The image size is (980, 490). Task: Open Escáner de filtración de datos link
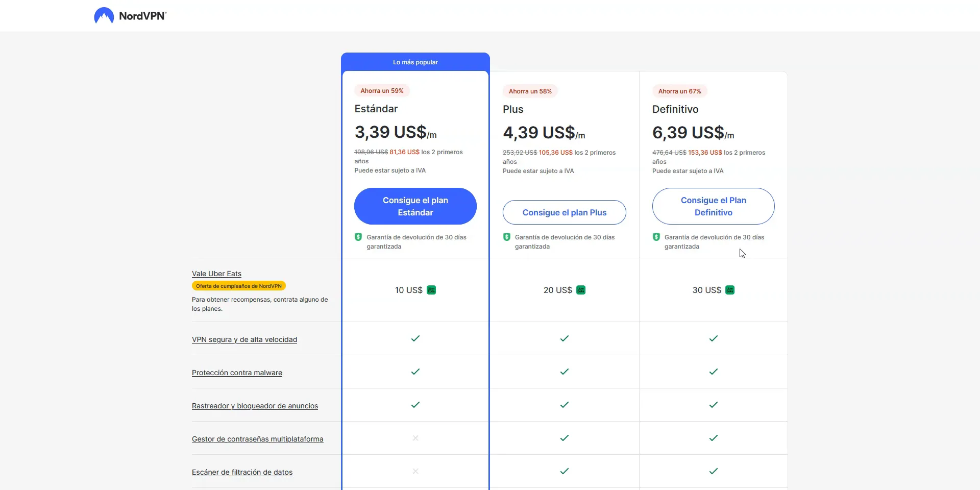point(242,472)
